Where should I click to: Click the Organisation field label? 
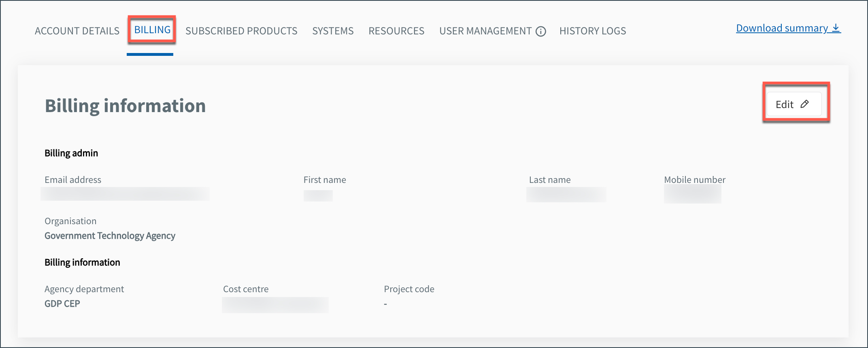click(70, 221)
